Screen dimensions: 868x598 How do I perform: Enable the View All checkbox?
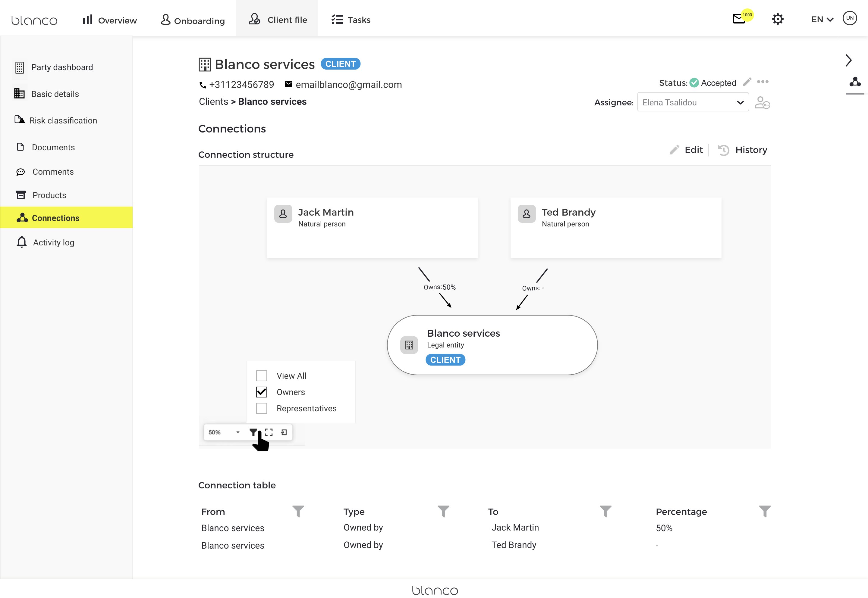click(261, 375)
